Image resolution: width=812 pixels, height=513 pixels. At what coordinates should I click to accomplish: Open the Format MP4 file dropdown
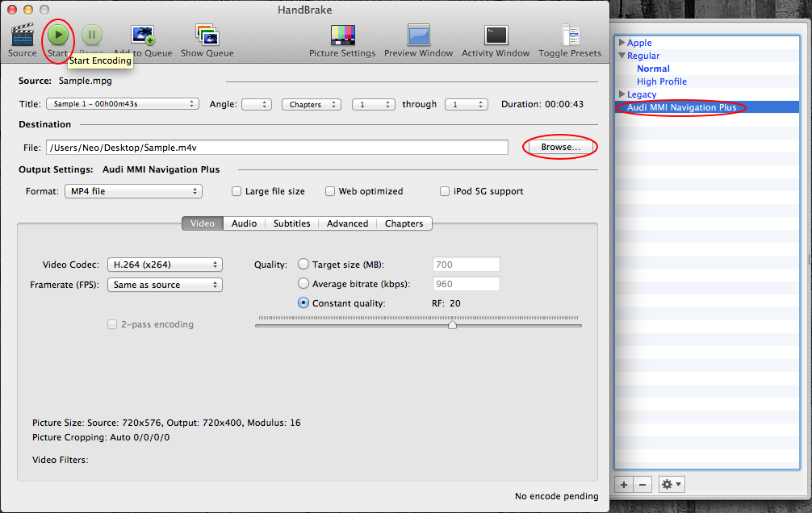click(x=134, y=191)
